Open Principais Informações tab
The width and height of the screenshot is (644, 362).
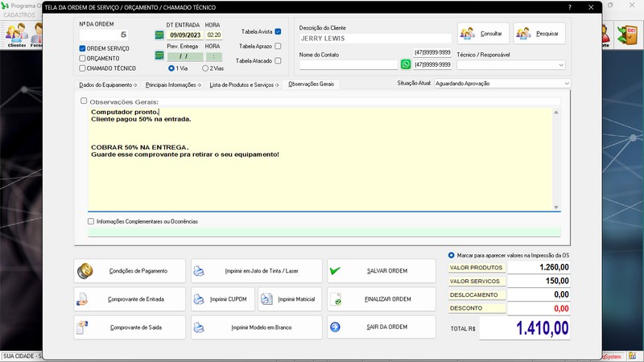click(x=173, y=85)
